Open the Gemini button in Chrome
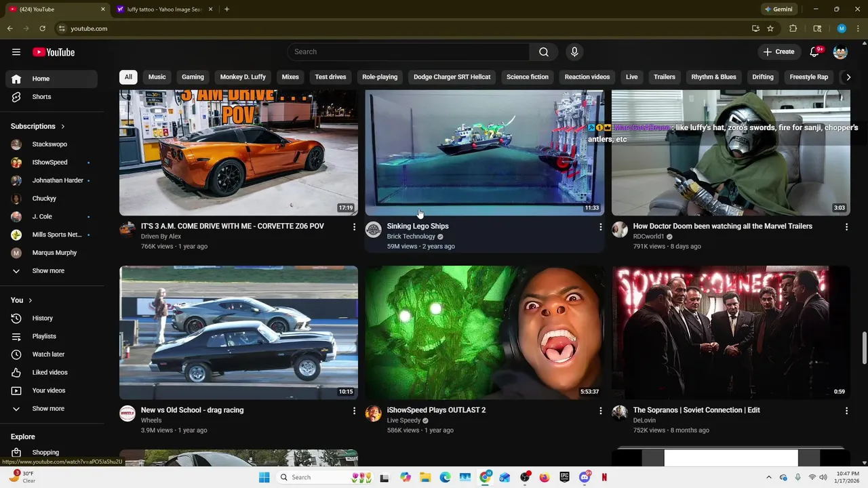This screenshot has height=488, width=868. 778,9
